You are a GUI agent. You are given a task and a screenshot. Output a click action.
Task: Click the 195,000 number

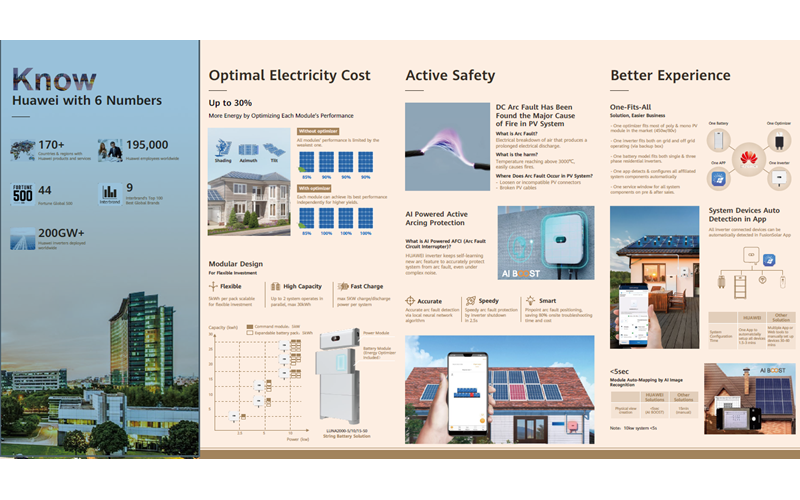[147, 145]
